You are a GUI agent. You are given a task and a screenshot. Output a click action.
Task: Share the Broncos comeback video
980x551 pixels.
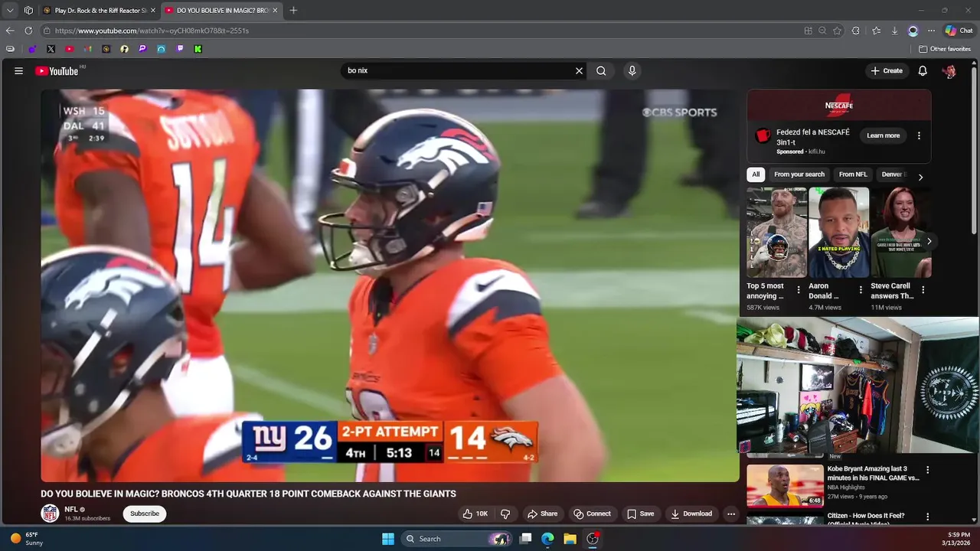click(x=542, y=514)
